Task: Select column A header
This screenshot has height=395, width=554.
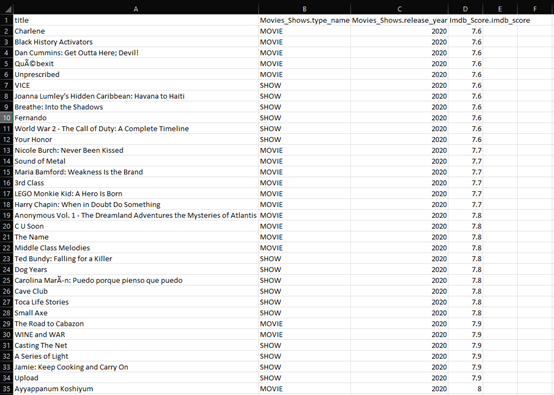Action: [x=136, y=9]
